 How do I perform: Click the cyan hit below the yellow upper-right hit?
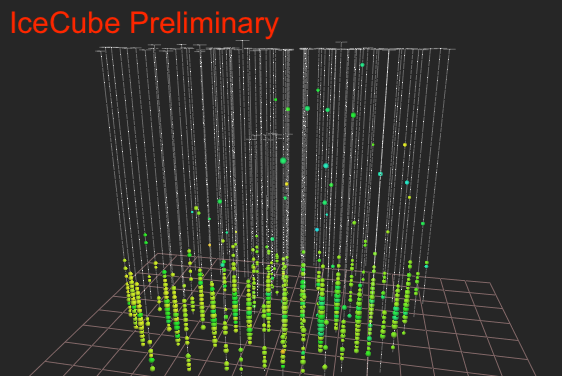pyautogui.click(x=407, y=182)
